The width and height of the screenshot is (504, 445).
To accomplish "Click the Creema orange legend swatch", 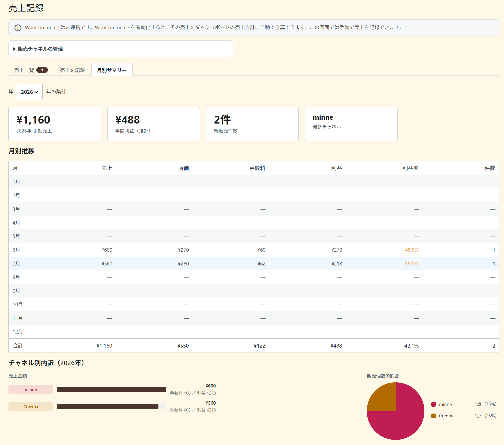I will coord(434,416).
